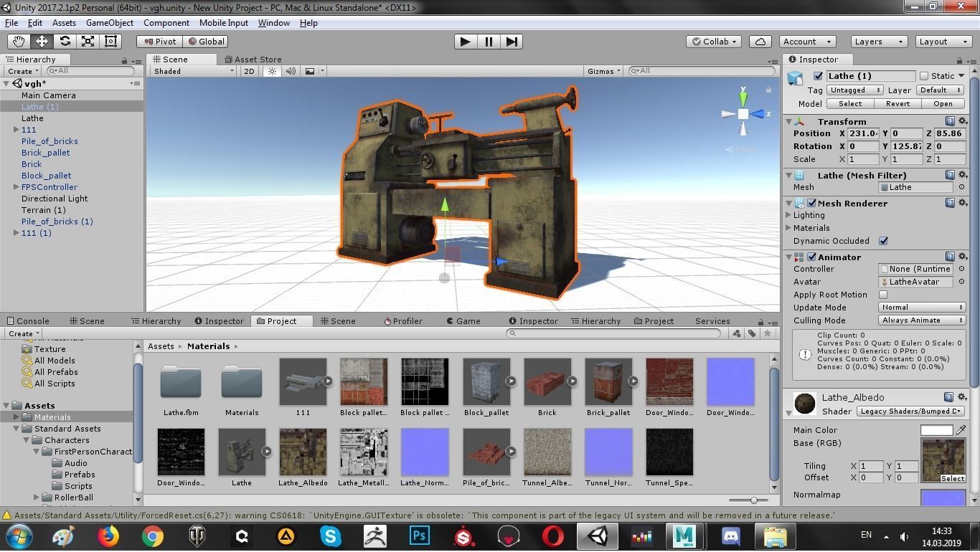The image size is (980, 552).
Task: Click the Pause button
Action: click(489, 42)
